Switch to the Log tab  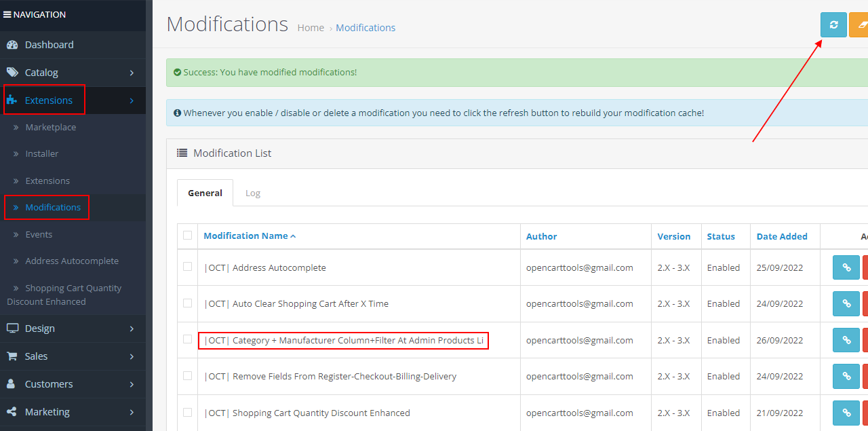[x=253, y=193]
